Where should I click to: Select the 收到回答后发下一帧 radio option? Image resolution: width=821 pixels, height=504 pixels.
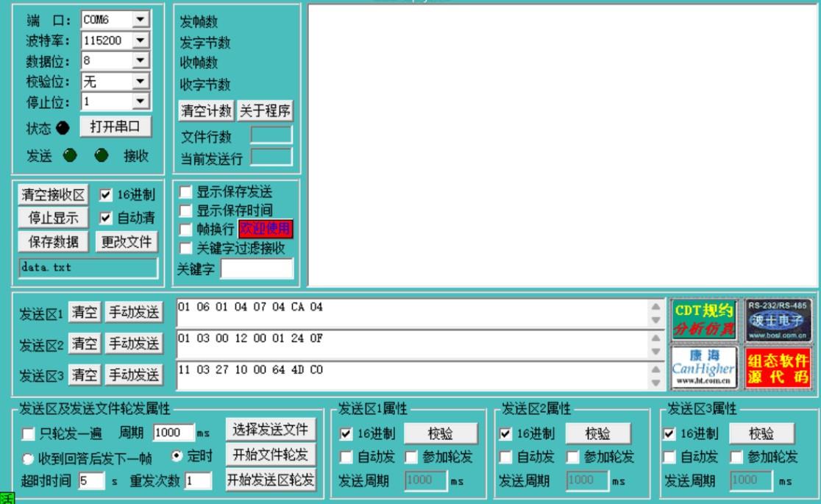(30, 458)
